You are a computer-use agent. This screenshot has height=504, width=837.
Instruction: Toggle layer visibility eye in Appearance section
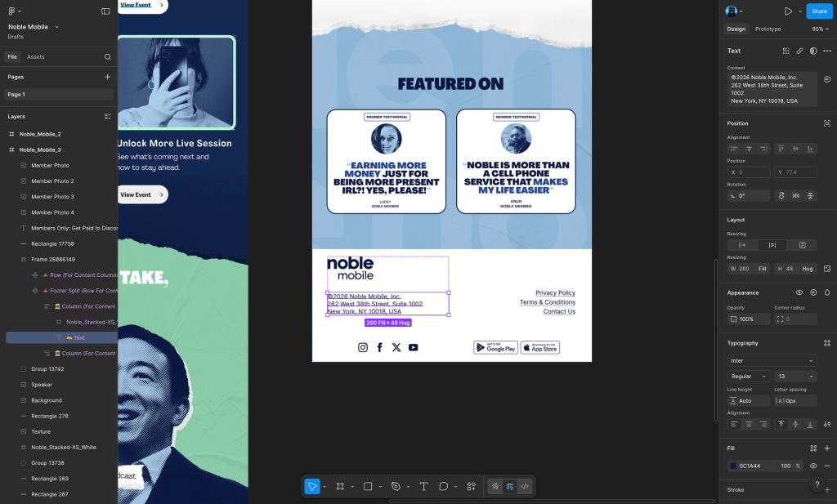[x=799, y=292]
